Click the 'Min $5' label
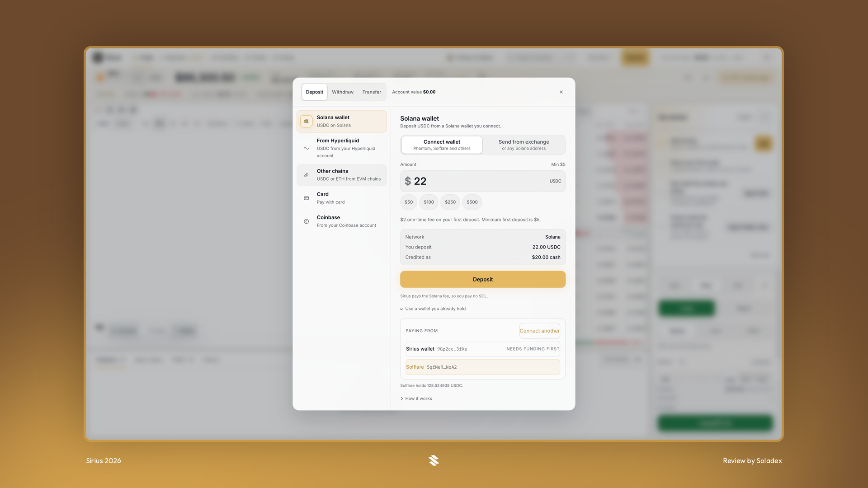The image size is (868, 488). click(558, 164)
